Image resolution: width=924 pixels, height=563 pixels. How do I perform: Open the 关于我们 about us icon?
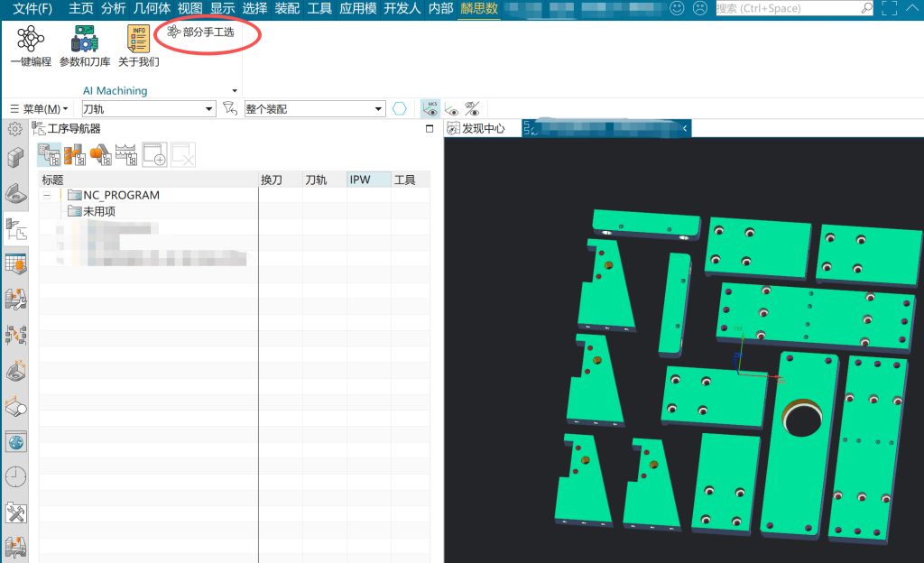pyautogui.click(x=138, y=45)
